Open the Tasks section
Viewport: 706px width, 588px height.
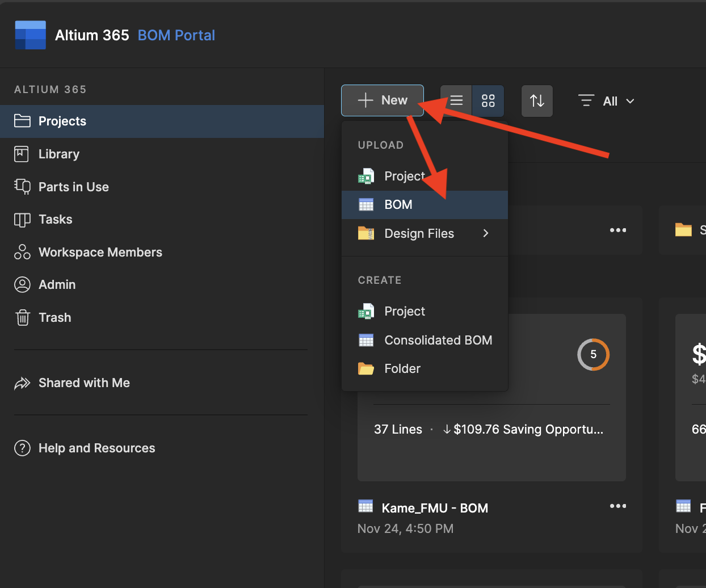click(55, 219)
